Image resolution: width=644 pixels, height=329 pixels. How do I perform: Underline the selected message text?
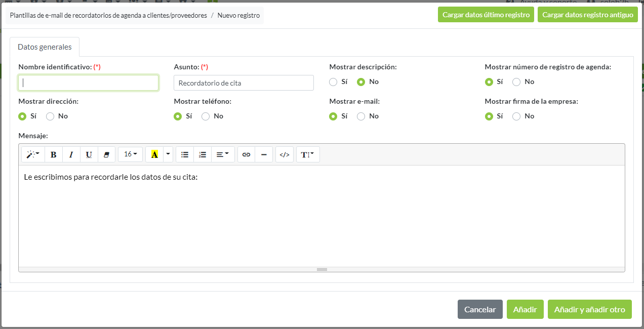[x=89, y=154]
